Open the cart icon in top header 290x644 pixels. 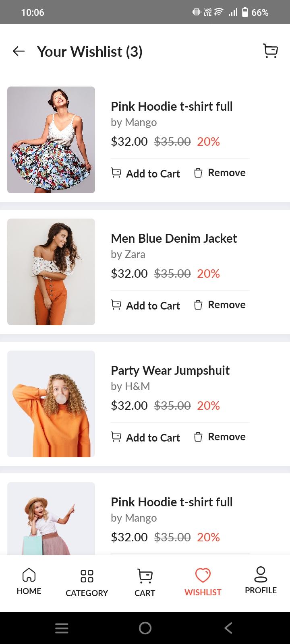(270, 51)
